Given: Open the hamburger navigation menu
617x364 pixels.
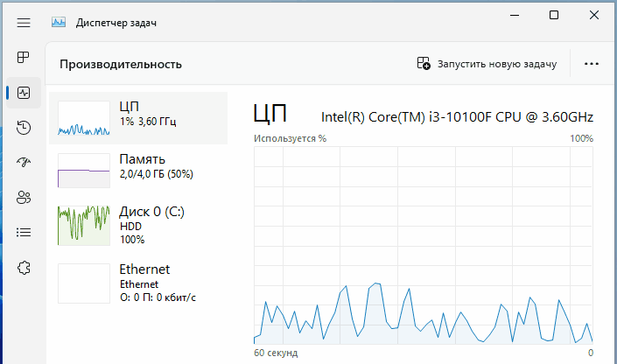Looking at the screenshot, I should tap(24, 23).
